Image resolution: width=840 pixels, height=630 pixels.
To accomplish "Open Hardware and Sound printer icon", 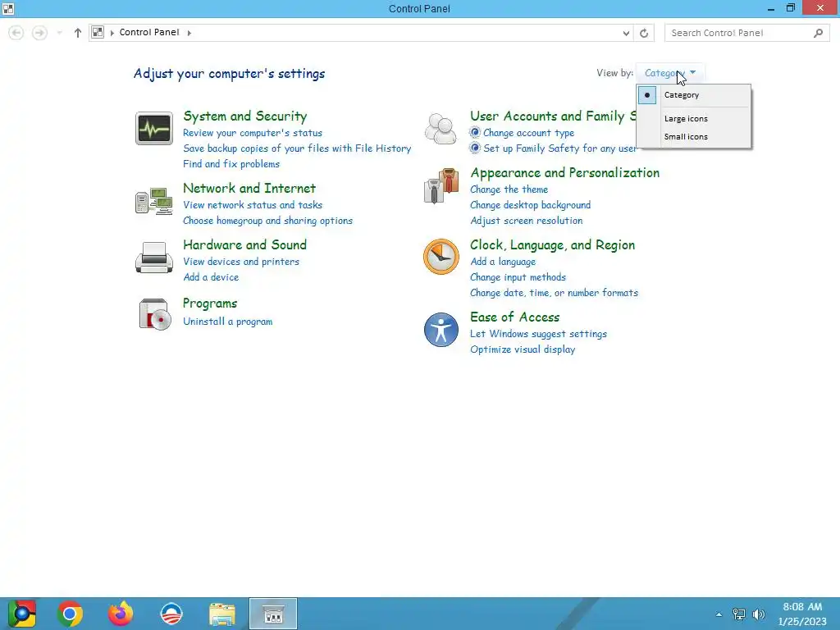I will [x=153, y=258].
